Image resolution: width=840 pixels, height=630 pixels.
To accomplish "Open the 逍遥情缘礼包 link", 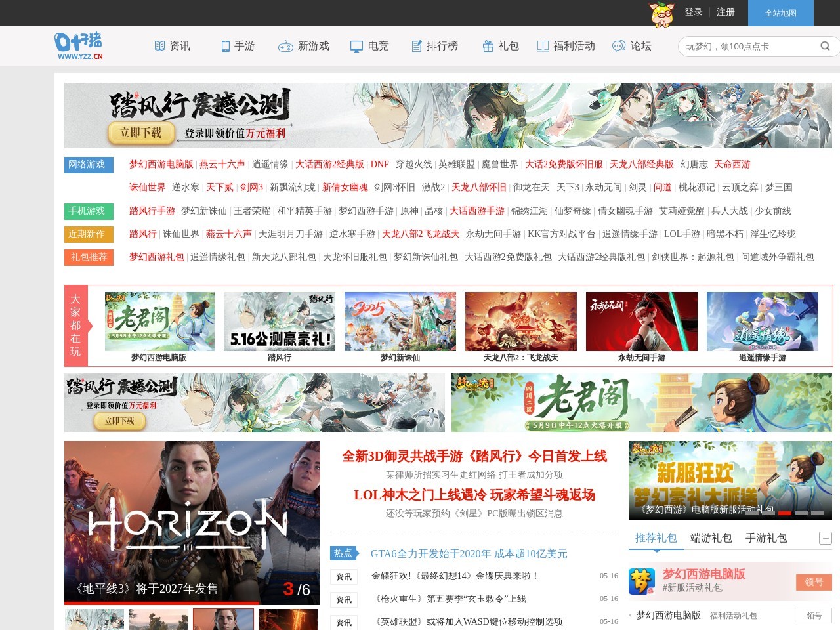I will [218, 257].
